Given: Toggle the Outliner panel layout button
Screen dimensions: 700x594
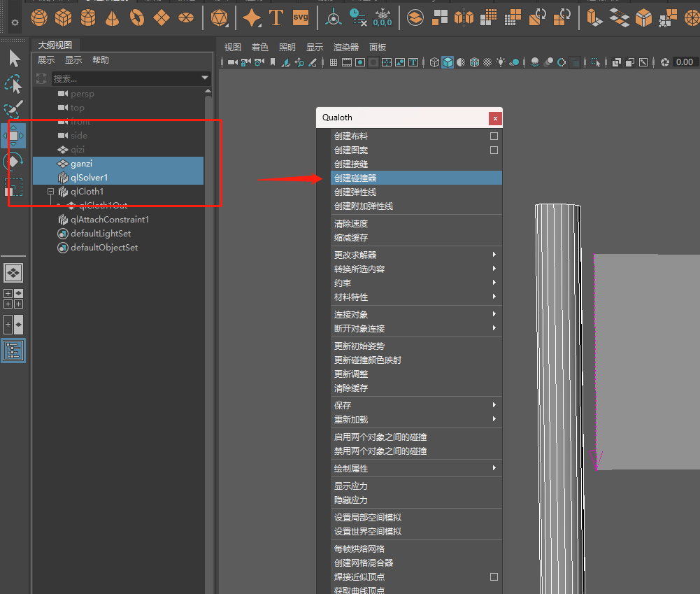Looking at the screenshot, I should click(x=13, y=351).
